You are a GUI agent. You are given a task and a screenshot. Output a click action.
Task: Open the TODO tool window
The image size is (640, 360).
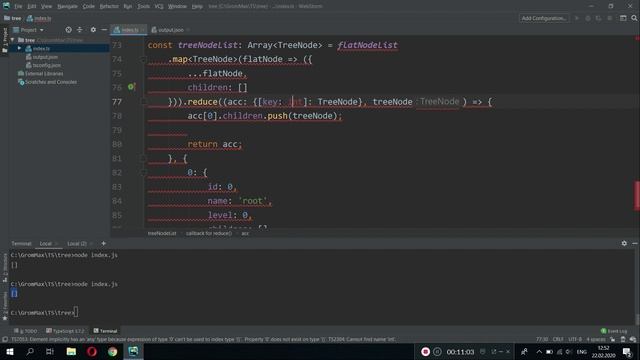pyautogui.click(x=26, y=331)
